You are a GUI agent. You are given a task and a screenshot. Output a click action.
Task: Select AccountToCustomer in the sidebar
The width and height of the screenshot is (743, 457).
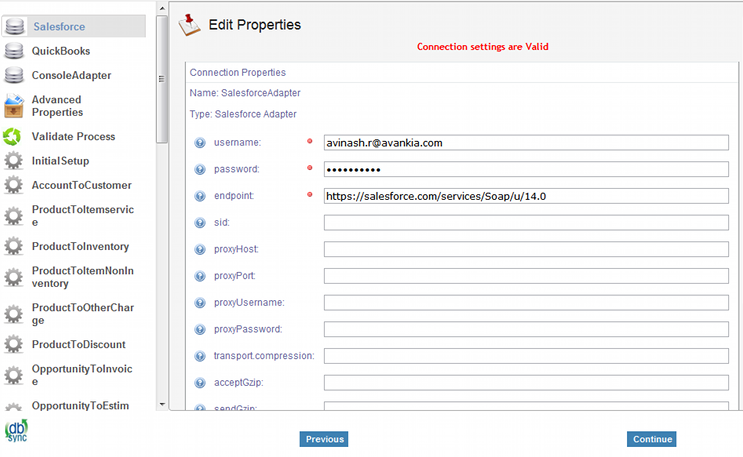click(x=81, y=185)
